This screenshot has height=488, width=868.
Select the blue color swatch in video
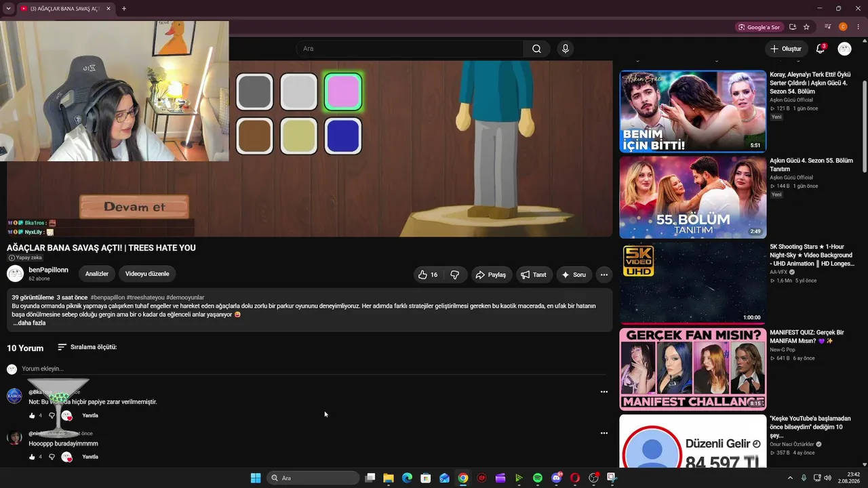[x=343, y=136]
